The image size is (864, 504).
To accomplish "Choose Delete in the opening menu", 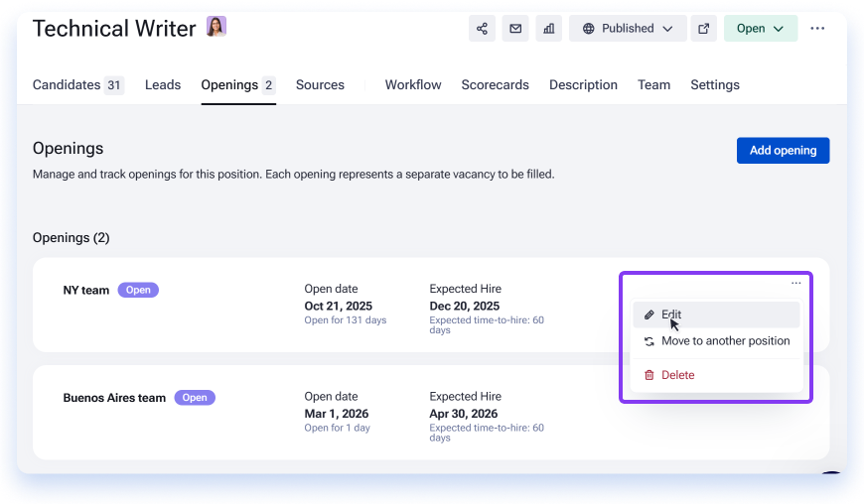I will click(x=716, y=375).
